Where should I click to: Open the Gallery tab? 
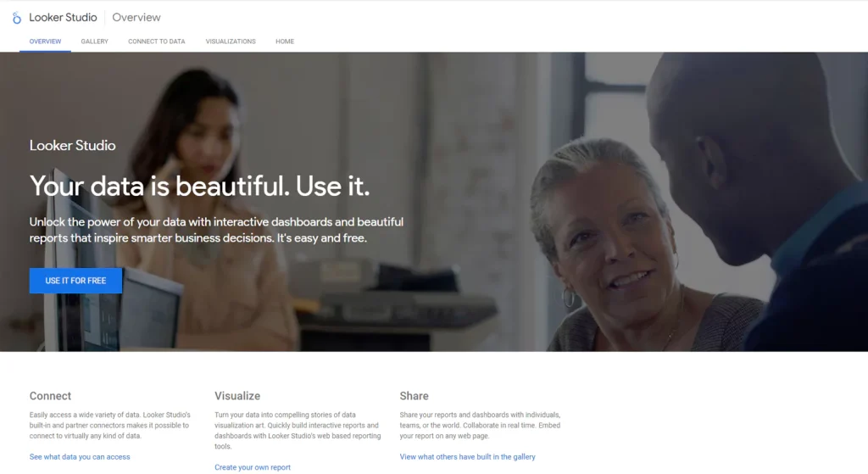(95, 42)
